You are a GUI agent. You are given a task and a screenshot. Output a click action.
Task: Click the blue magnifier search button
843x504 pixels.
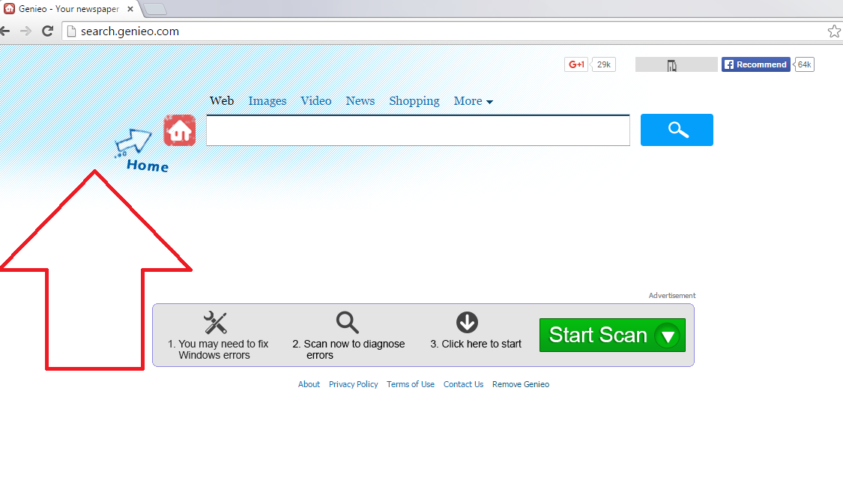(x=677, y=130)
